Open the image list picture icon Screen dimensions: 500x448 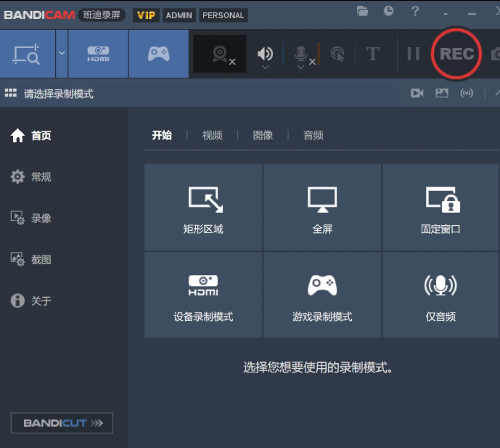click(x=442, y=93)
